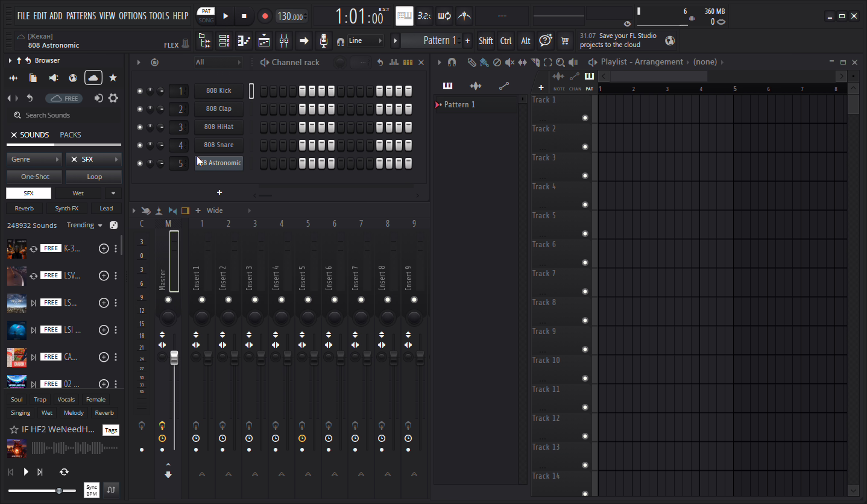Screen dimensions: 867x504
Task: Toggle the magnet snap icon beside Line
Action: [x=341, y=41]
